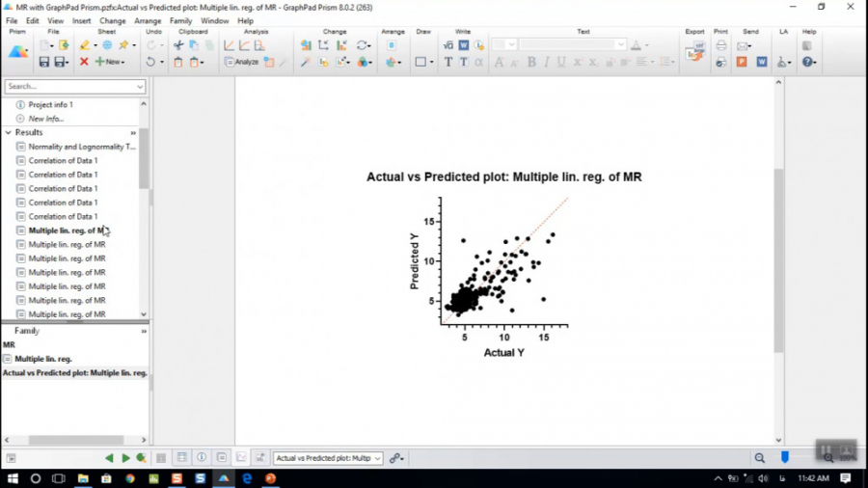The width and height of the screenshot is (868, 488).
Task: Click the Undo arrow icon
Action: click(150, 62)
